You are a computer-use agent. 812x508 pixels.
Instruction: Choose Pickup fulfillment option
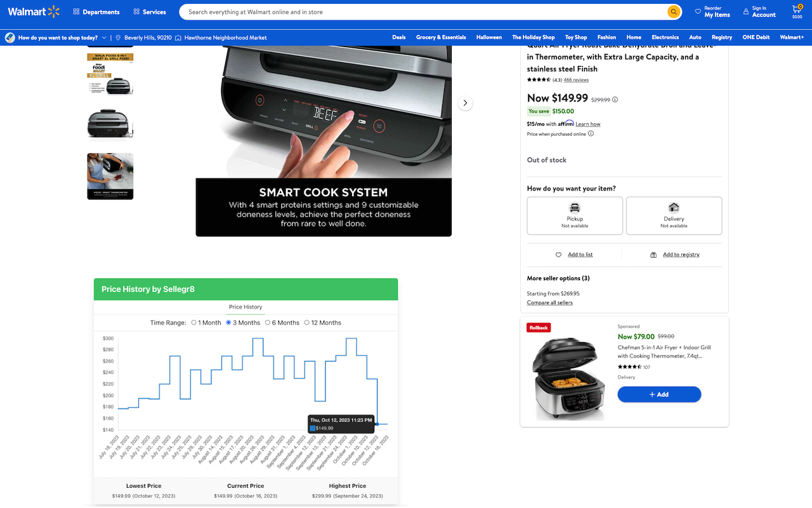575,216
